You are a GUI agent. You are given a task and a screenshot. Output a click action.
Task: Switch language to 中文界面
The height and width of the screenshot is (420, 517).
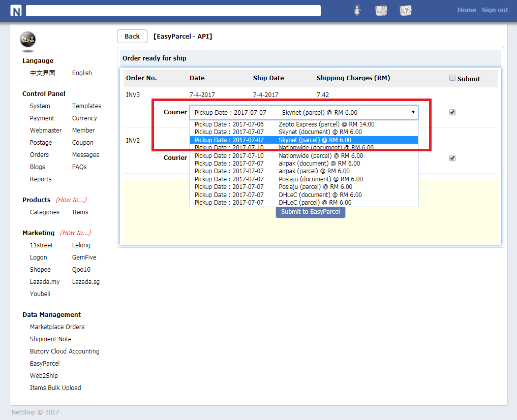point(43,73)
